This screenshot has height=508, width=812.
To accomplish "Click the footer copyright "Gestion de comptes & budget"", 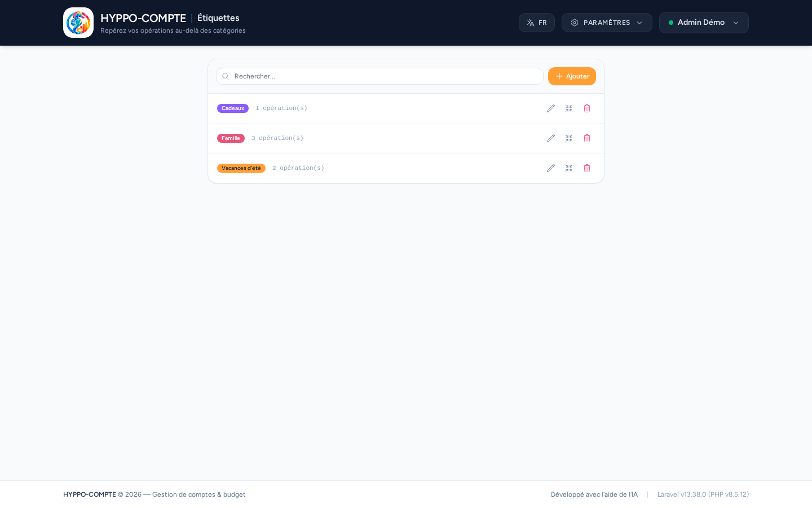I will coord(199,494).
